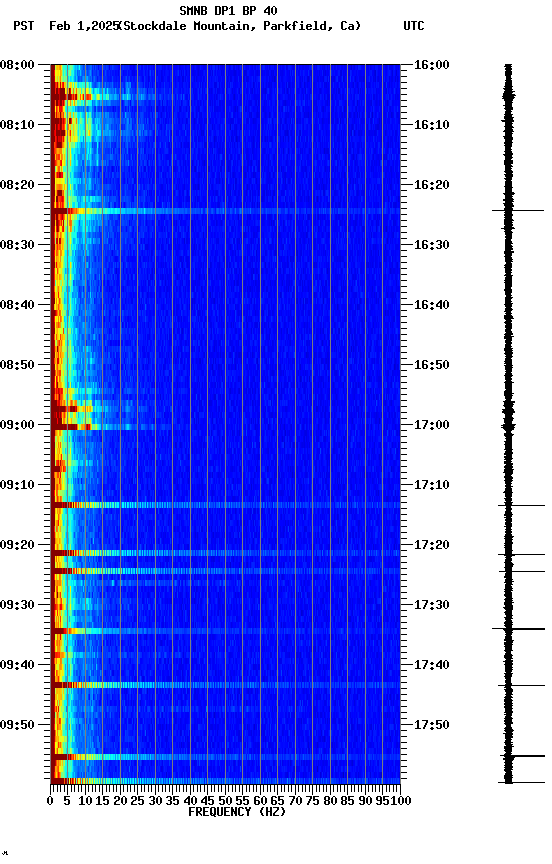Click the seismogram spike near 16:24 UTC

(x=518, y=210)
